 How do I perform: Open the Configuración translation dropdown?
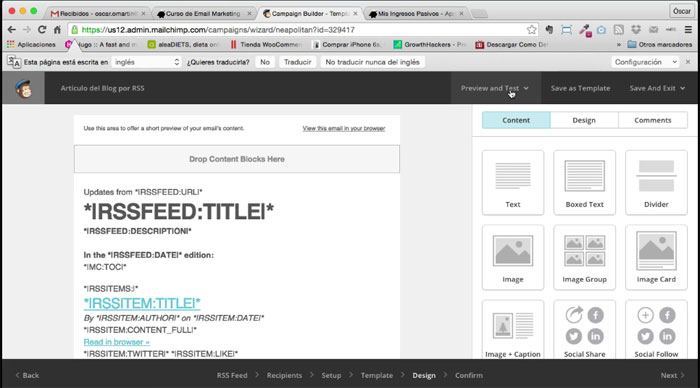[x=646, y=62]
